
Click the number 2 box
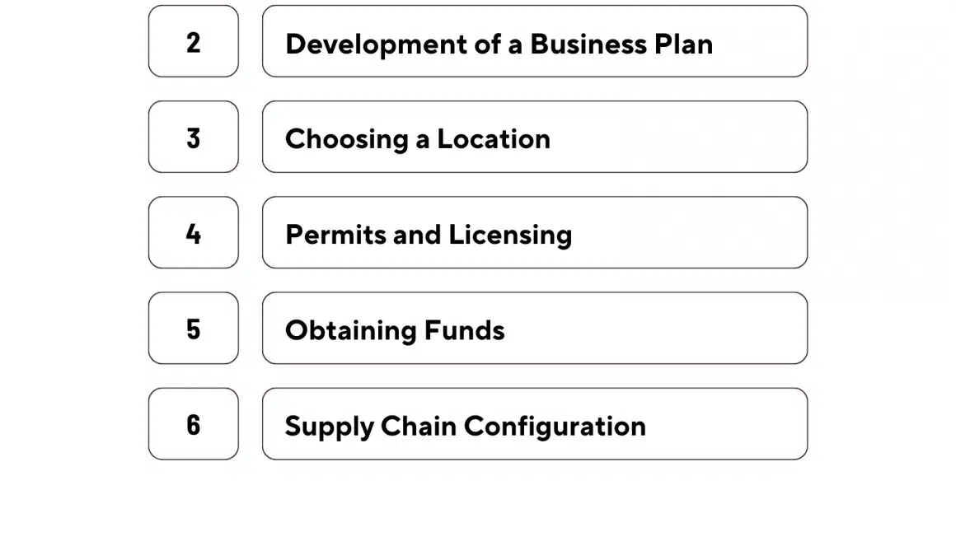click(x=193, y=42)
